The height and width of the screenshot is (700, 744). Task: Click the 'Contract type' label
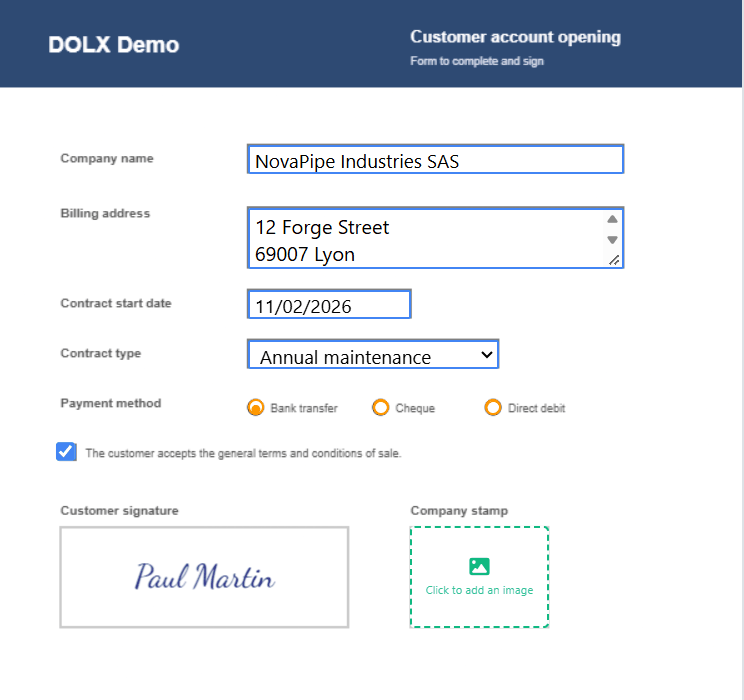tap(101, 354)
